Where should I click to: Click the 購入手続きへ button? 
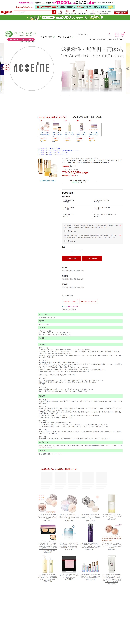coord(92,258)
